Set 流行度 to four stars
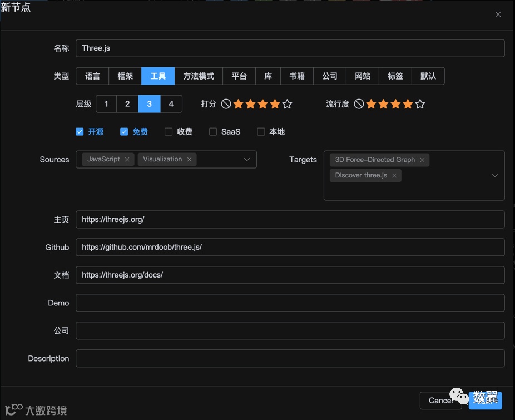 click(408, 104)
